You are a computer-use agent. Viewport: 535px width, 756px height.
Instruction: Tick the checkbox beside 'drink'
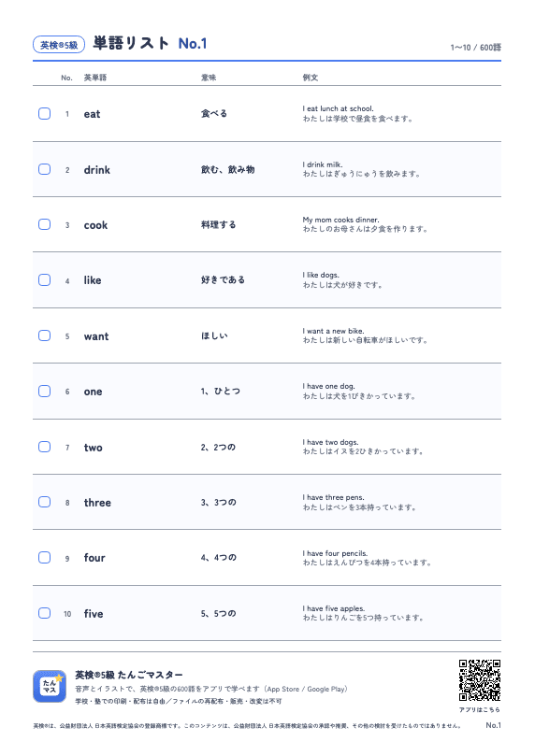pyautogui.click(x=44, y=169)
